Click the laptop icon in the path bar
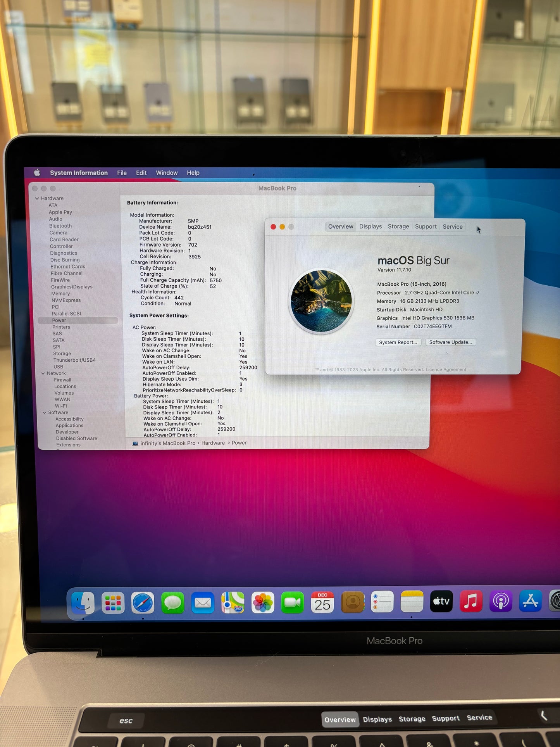This screenshot has height=747, width=560. [x=135, y=443]
